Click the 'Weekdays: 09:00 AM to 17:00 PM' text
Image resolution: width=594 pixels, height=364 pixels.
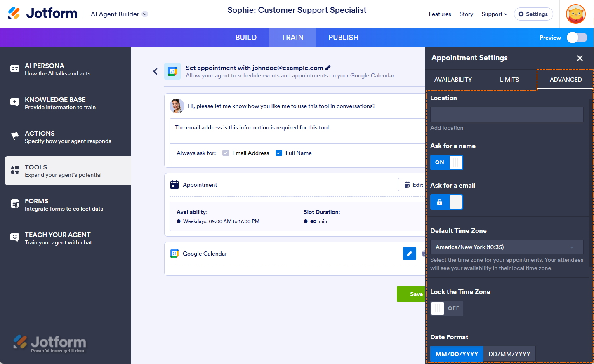click(x=221, y=221)
